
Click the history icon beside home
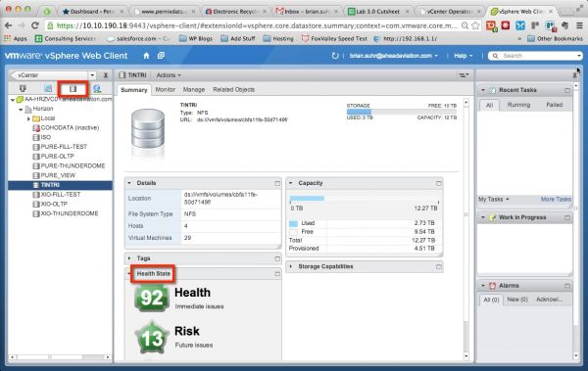click(161, 56)
